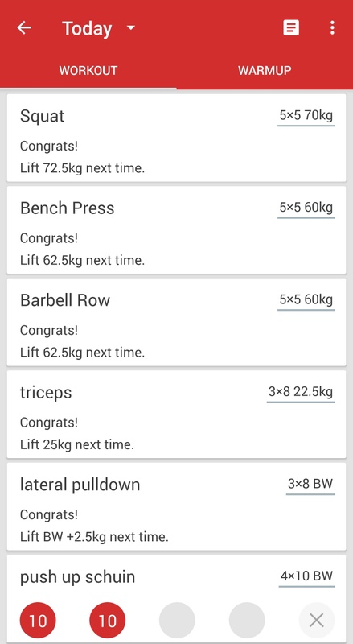Edit Bench Press 5×5 60kg weight
The height and width of the screenshot is (644, 353).
[306, 208]
